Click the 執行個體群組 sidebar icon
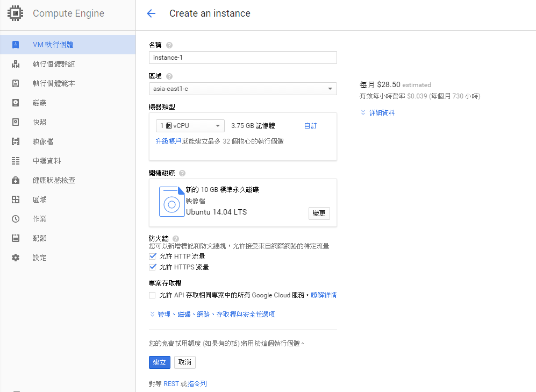 pyautogui.click(x=16, y=64)
